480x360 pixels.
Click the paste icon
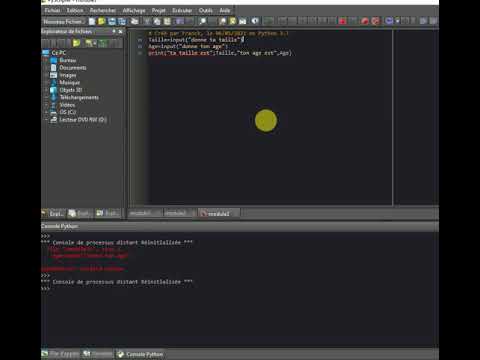167,21
